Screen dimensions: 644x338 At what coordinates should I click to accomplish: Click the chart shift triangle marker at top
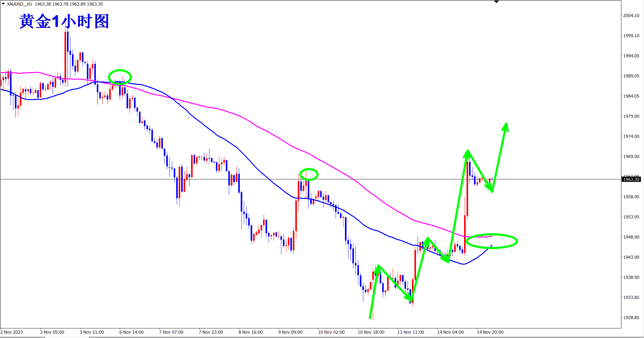click(x=496, y=2)
